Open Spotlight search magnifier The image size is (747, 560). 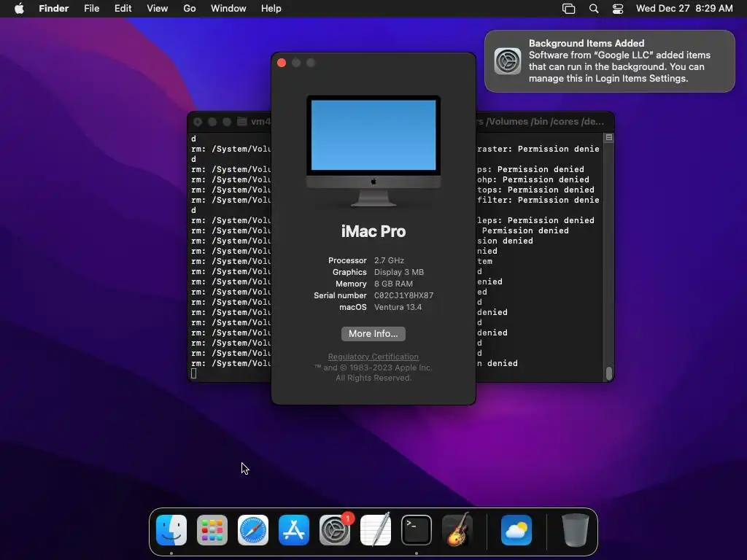tap(594, 9)
